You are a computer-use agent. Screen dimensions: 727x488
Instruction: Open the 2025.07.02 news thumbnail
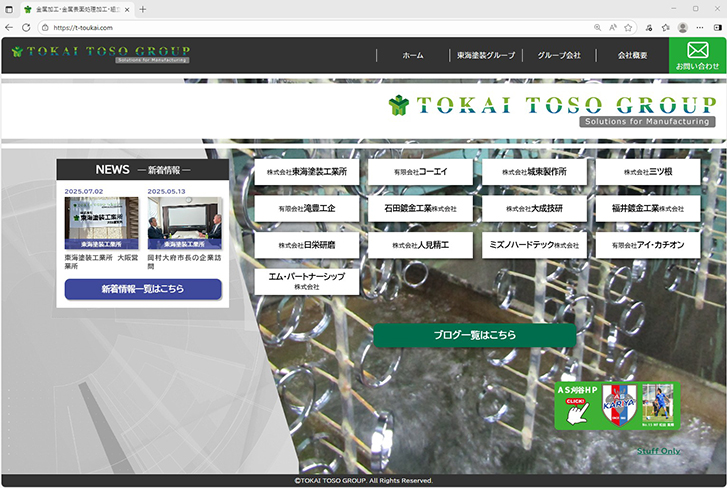101,222
